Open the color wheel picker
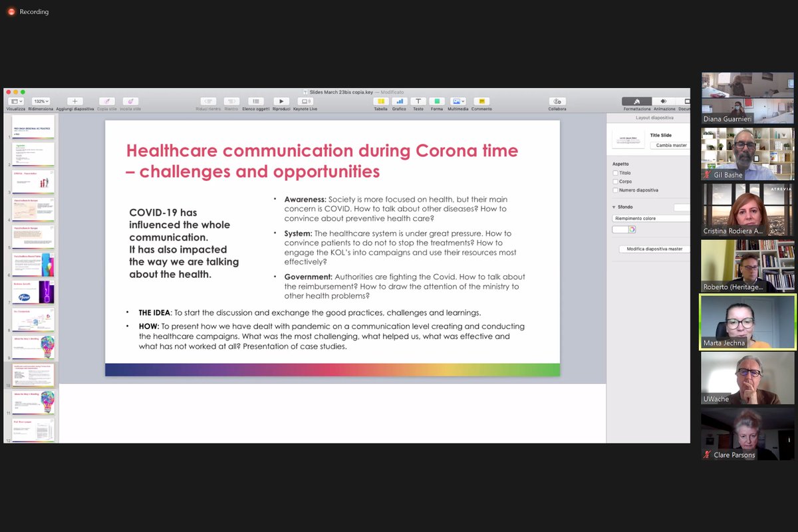This screenshot has width=798, height=532. click(x=632, y=229)
